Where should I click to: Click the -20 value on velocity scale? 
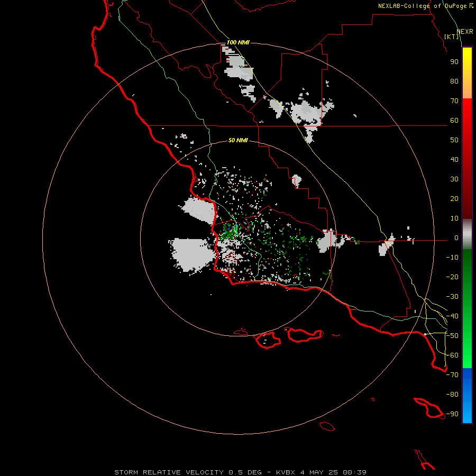(452, 277)
